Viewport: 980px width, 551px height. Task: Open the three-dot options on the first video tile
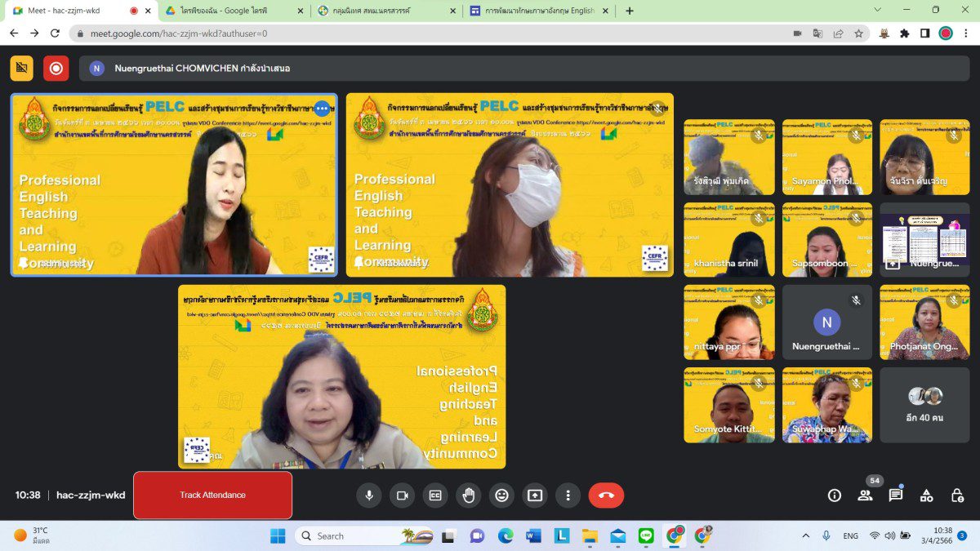click(321, 109)
